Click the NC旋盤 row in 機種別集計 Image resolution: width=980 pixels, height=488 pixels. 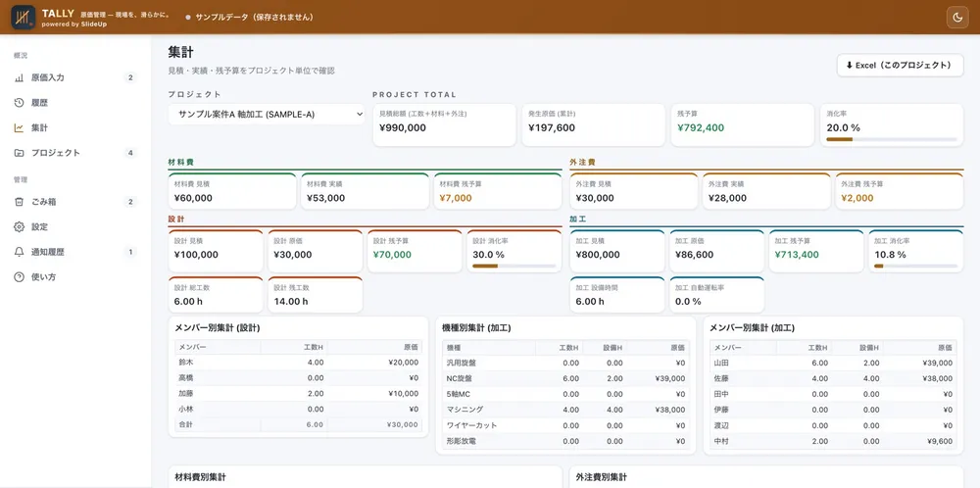565,378
